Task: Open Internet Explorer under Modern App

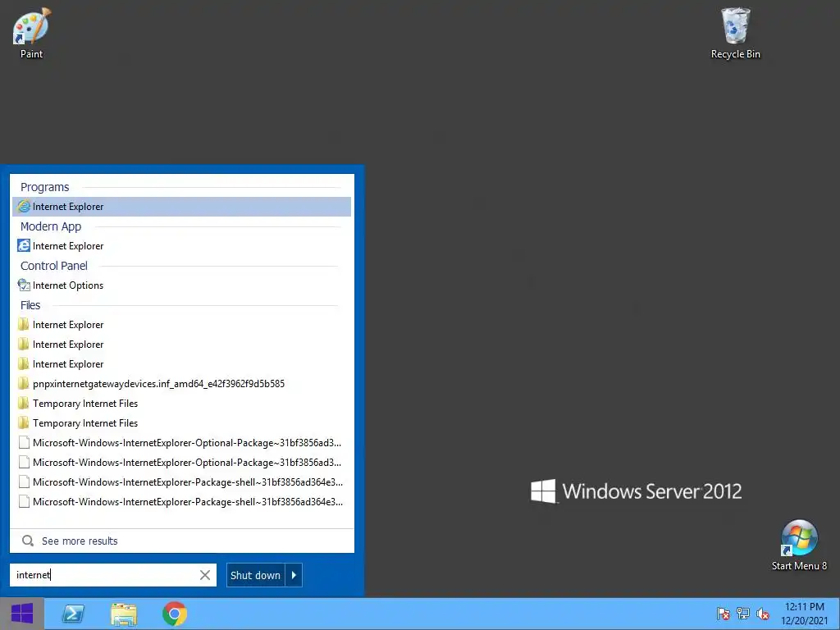Action: [181, 246]
